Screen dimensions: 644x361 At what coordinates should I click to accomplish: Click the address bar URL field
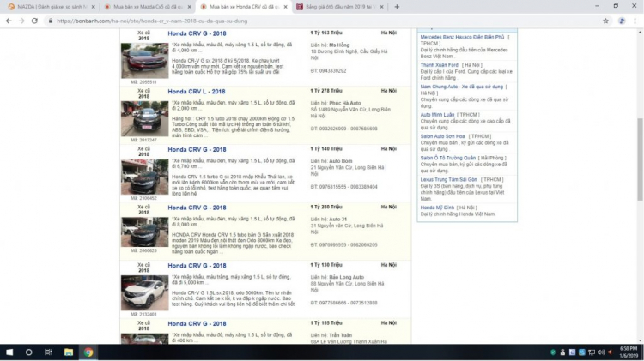[x=320, y=21]
